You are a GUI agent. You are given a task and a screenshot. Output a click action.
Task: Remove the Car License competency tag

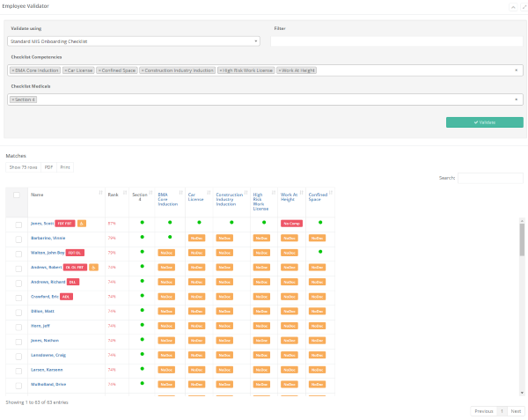pos(66,70)
